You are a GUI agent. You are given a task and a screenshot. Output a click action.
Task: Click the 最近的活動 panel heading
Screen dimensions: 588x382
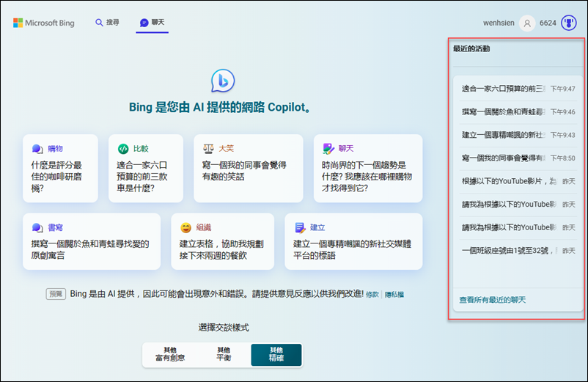(x=471, y=48)
